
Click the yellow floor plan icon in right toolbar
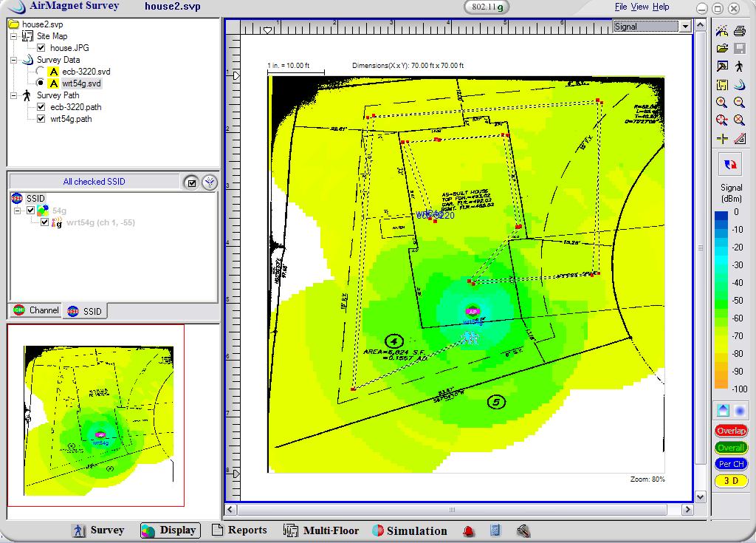point(722,84)
